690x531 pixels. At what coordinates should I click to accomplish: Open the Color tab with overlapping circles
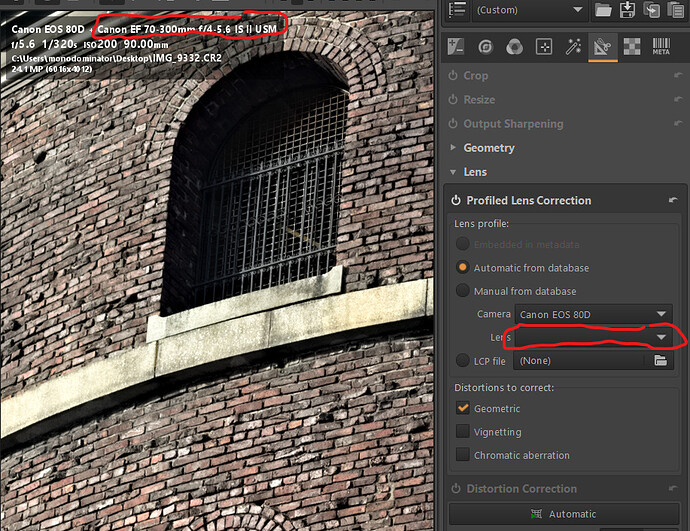514,46
